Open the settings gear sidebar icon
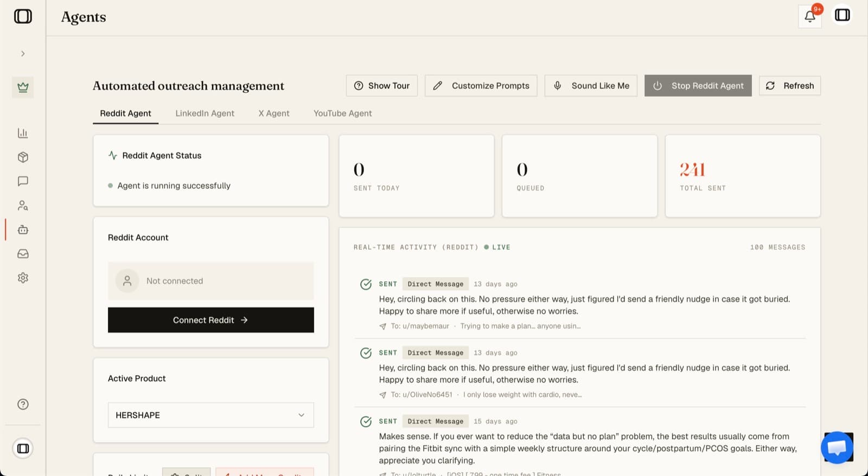The image size is (868, 476). coord(23,278)
